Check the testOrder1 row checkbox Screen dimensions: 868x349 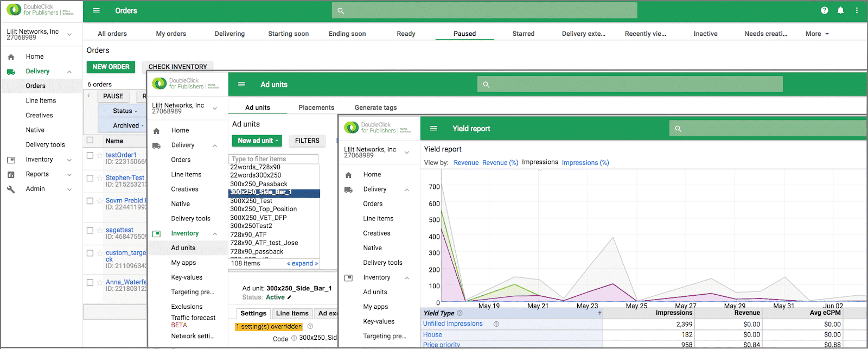[x=90, y=155]
